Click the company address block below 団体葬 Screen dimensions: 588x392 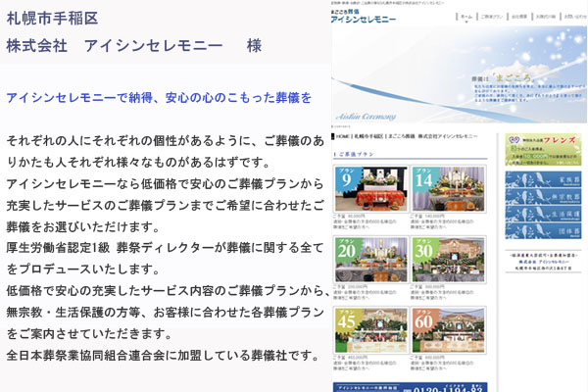[543, 262]
